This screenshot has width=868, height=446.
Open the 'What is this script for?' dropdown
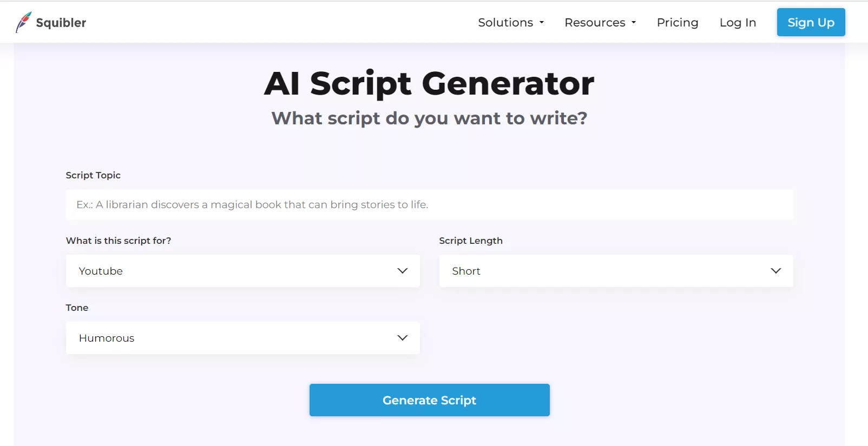(242, 271)
